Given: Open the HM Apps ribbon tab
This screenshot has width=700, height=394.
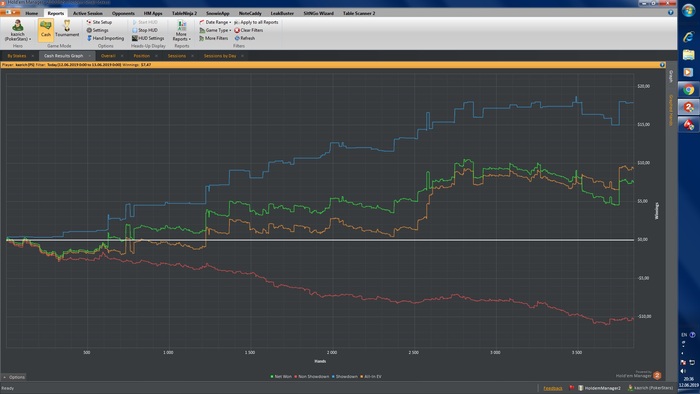Looking at the screenshot, I should 153,13.
